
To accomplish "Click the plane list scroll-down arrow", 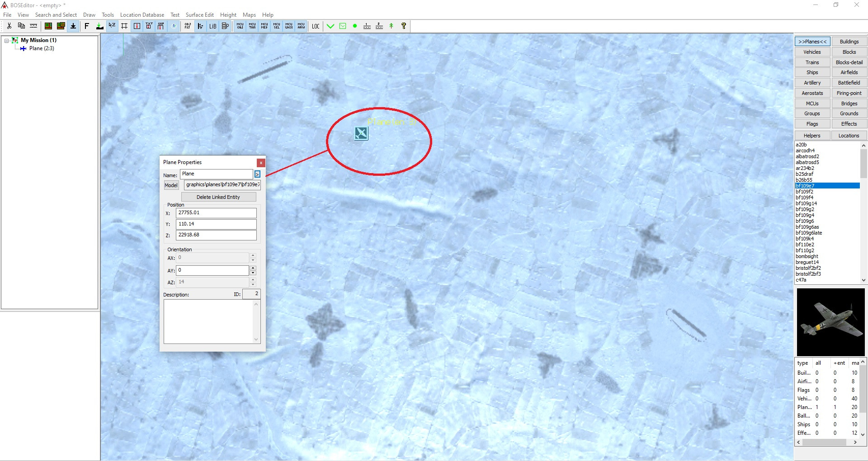I will tap(863, 280).
